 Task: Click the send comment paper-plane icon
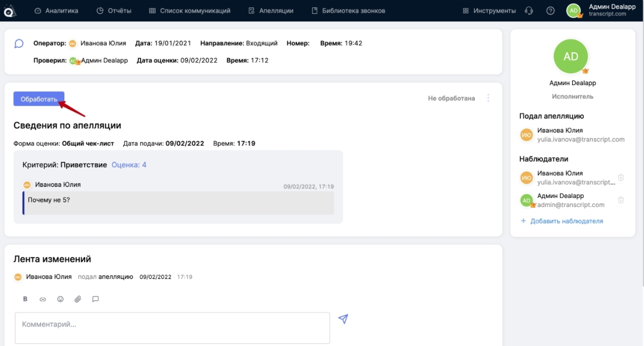[x=343, y=319]
